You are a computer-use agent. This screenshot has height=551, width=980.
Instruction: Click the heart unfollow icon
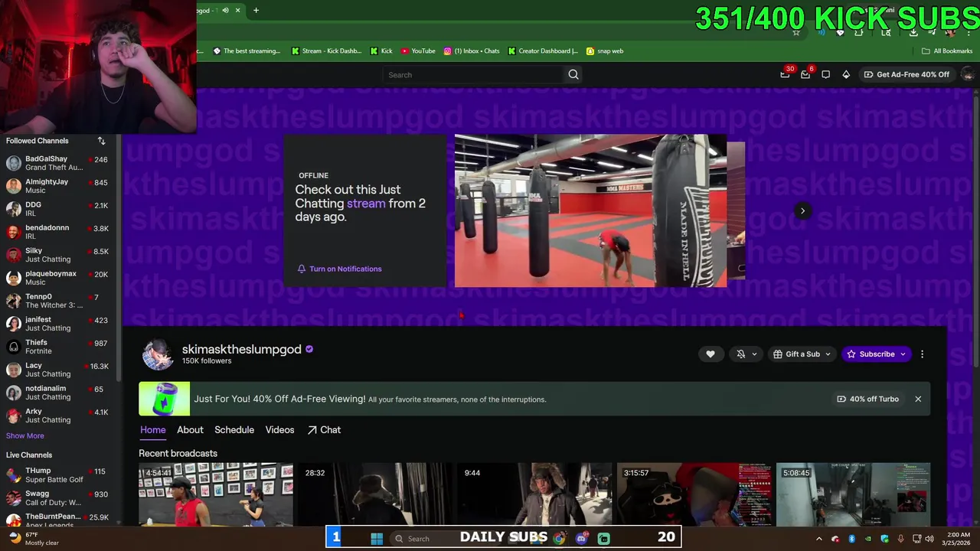[x=710, y=354]
